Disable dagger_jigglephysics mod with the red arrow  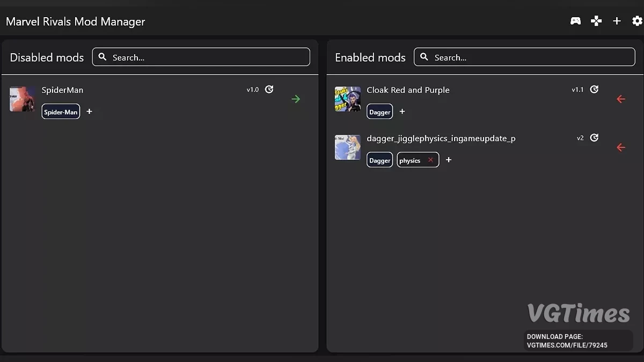[621, 147]
